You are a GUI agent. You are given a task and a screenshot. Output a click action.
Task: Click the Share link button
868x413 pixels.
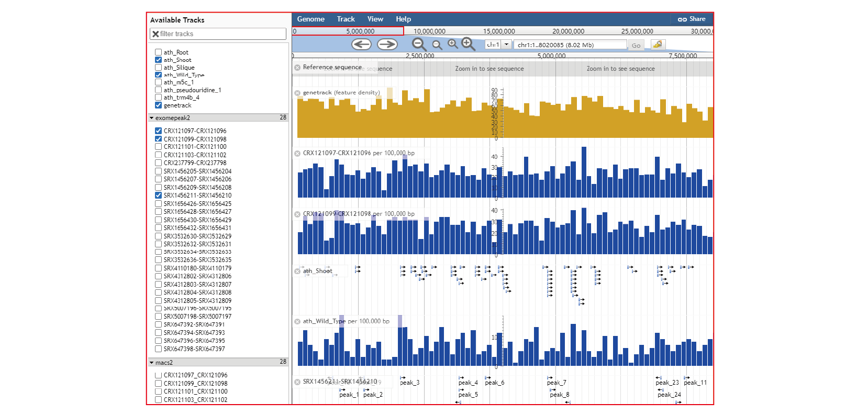pyautogui.click(x=692, y=19)
